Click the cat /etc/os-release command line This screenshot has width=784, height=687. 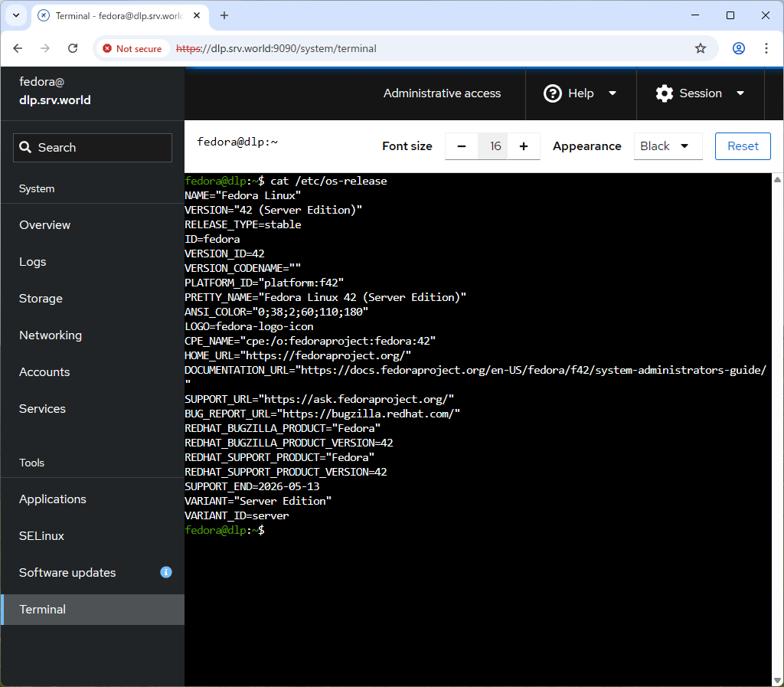coord(286,181)
